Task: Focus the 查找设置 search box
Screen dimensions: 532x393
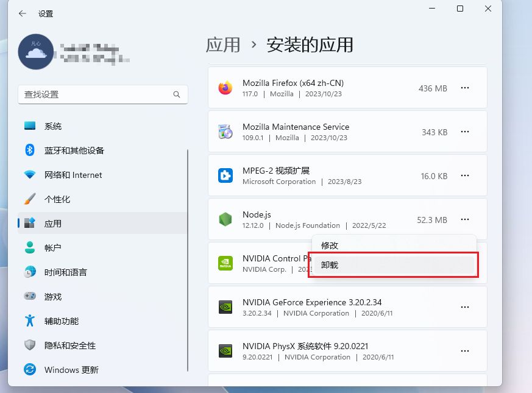Action: (103, 94)
